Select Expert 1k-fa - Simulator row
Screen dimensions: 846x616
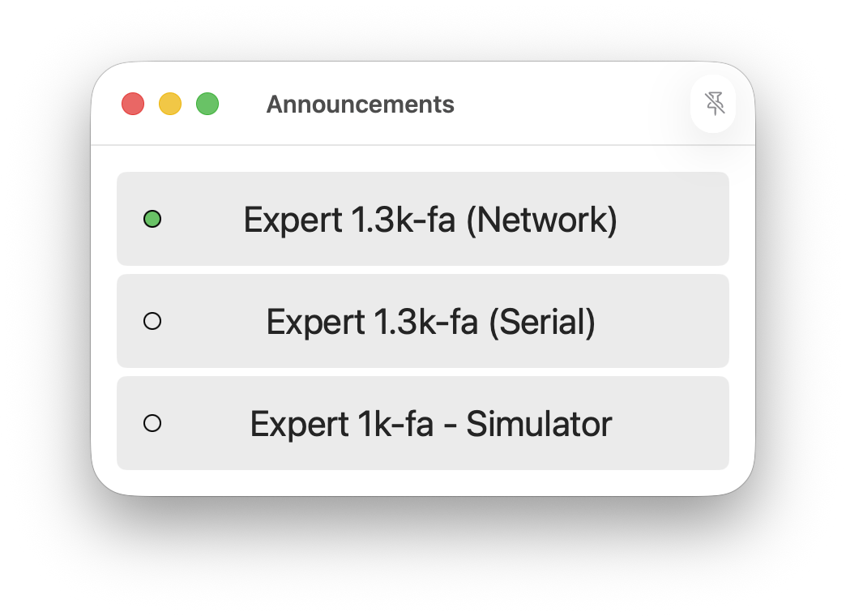click(423, 423)
